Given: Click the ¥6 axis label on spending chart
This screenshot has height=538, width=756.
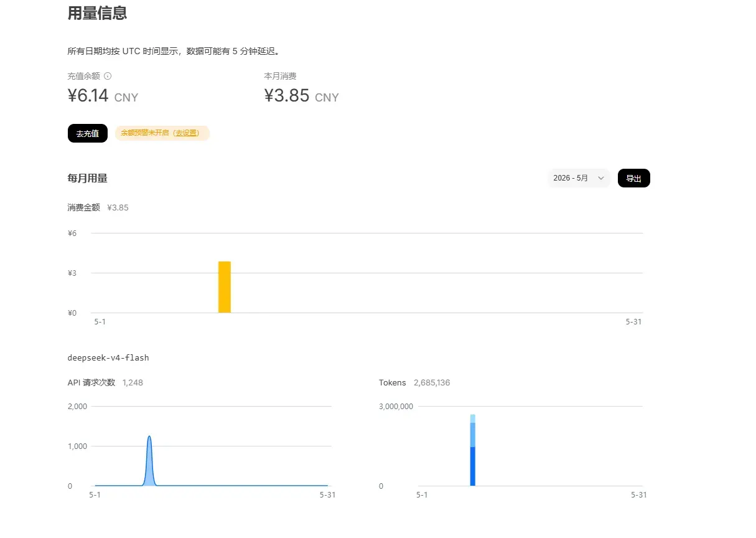Looking at the screenshot, I should (x=72, y=233).
